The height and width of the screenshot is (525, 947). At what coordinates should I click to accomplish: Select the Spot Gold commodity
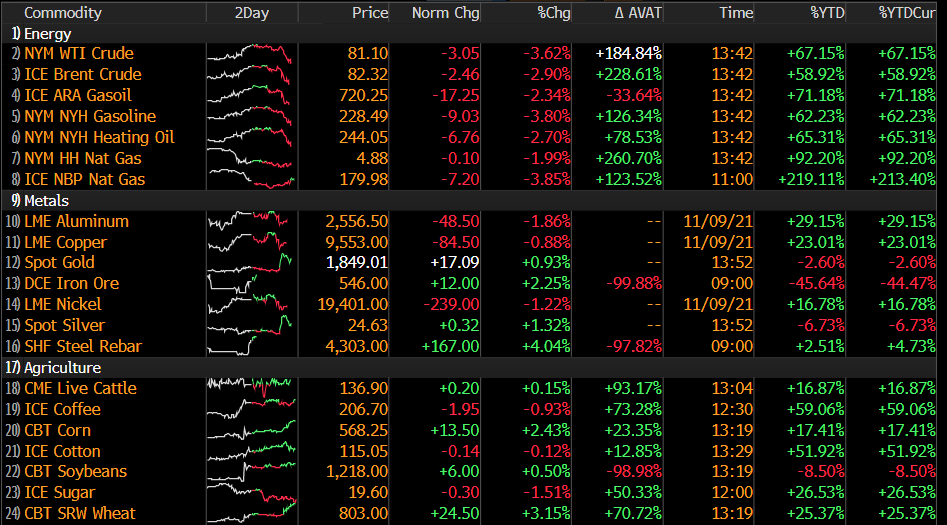pyautogui.click(x=59, y=263)
